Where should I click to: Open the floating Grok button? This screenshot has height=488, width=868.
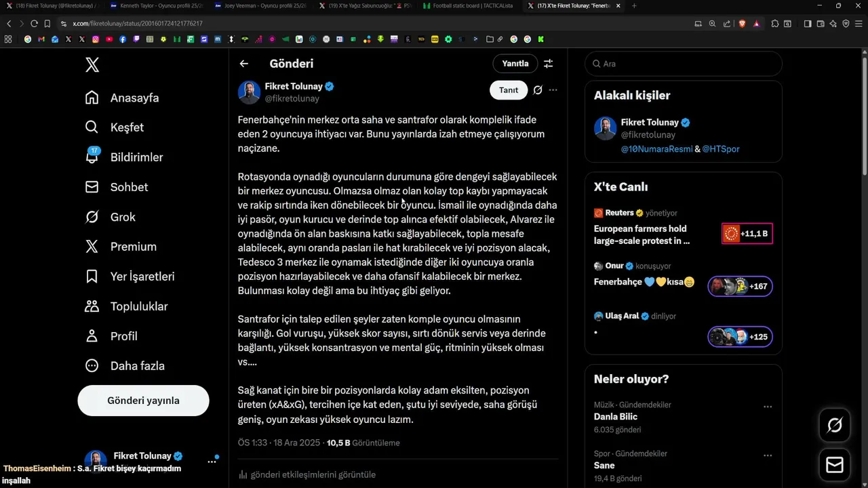(835, 425)
